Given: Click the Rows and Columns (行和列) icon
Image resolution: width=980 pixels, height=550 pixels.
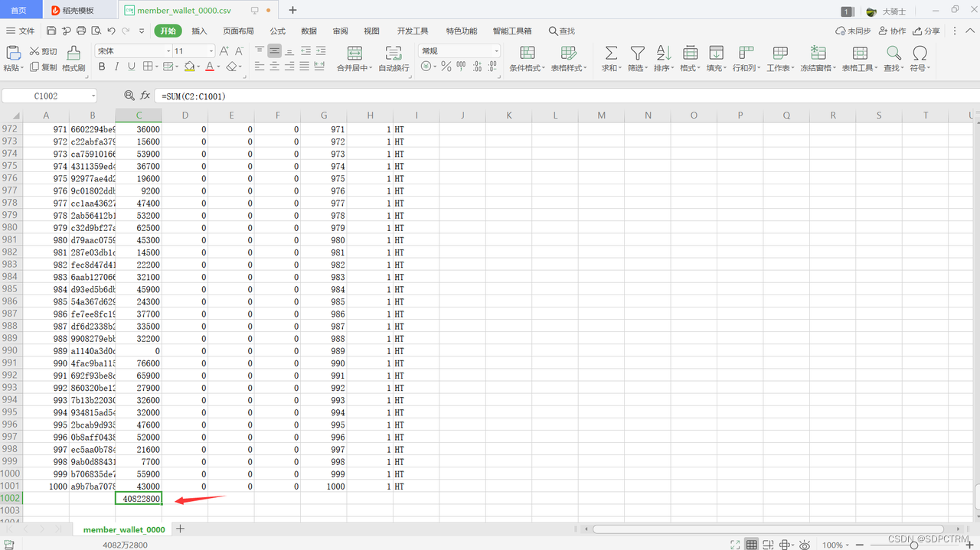Looking at the screenshot, I should (746, 53).
